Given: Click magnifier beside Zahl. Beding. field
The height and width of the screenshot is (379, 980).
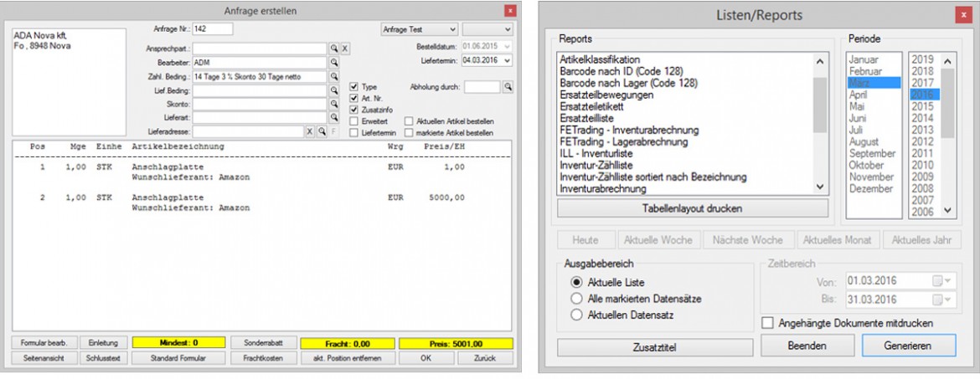Looking at the screenshot, I should [x=333, y=77].
